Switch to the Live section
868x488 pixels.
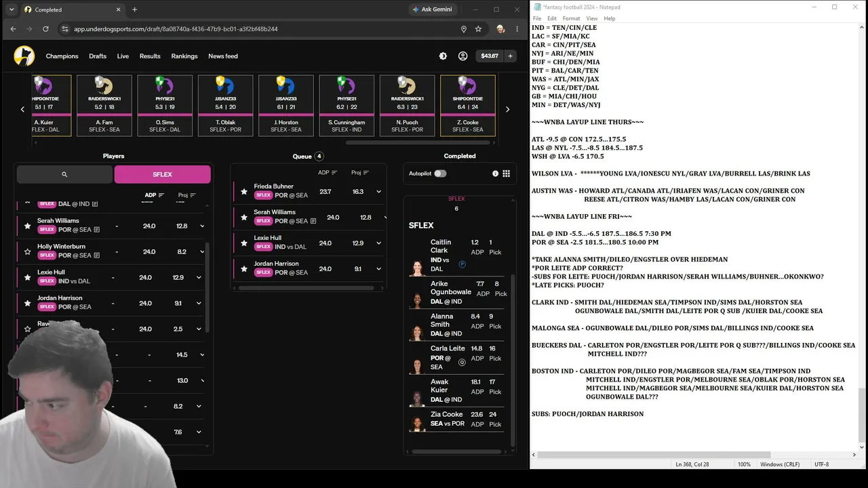click(123, 56)
